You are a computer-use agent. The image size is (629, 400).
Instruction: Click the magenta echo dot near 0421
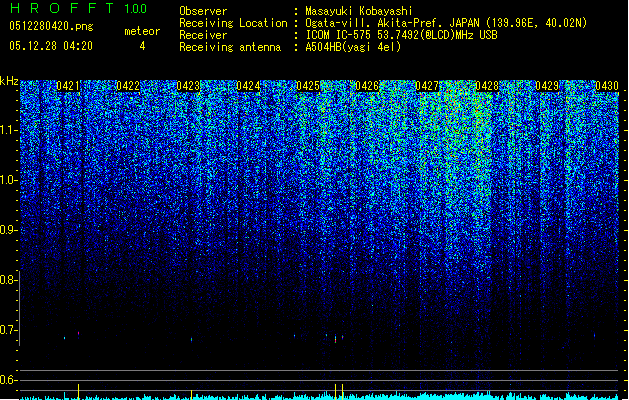(x=79, y=333)
